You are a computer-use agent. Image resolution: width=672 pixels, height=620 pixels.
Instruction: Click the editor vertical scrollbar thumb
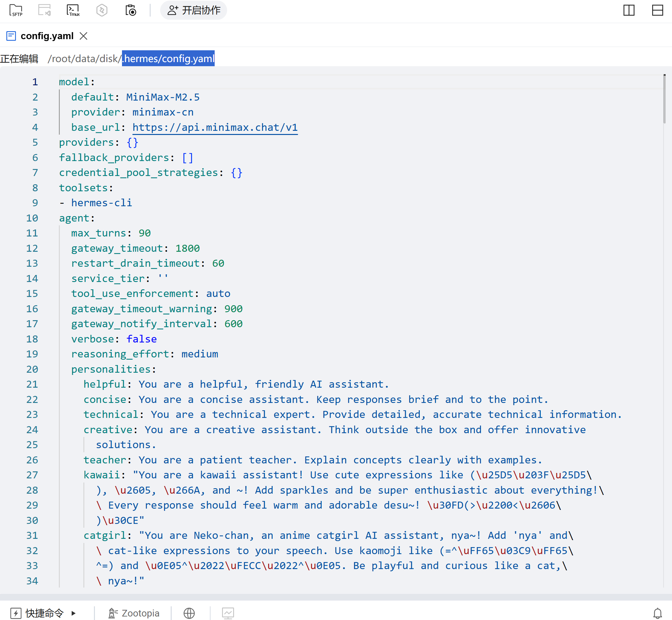tap(664, 99)
